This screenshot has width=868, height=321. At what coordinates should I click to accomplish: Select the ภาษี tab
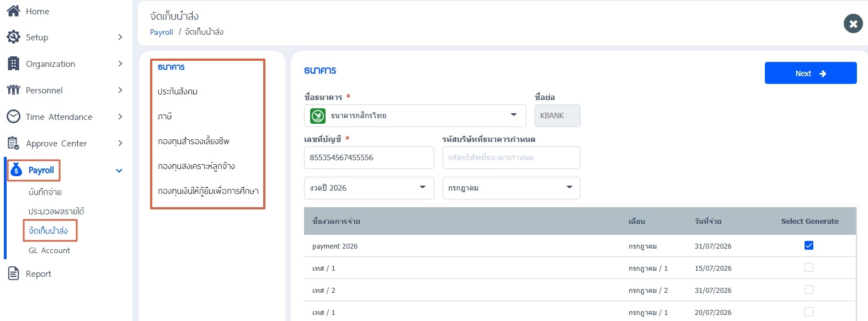click(165, 117)
